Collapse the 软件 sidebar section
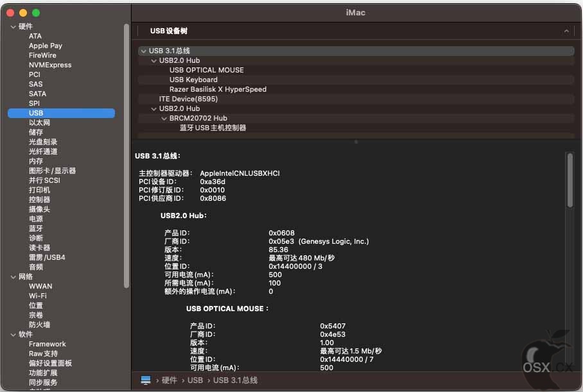Viewport: 583px width, 392px height. pyautogui.click(x=13, y=334)
